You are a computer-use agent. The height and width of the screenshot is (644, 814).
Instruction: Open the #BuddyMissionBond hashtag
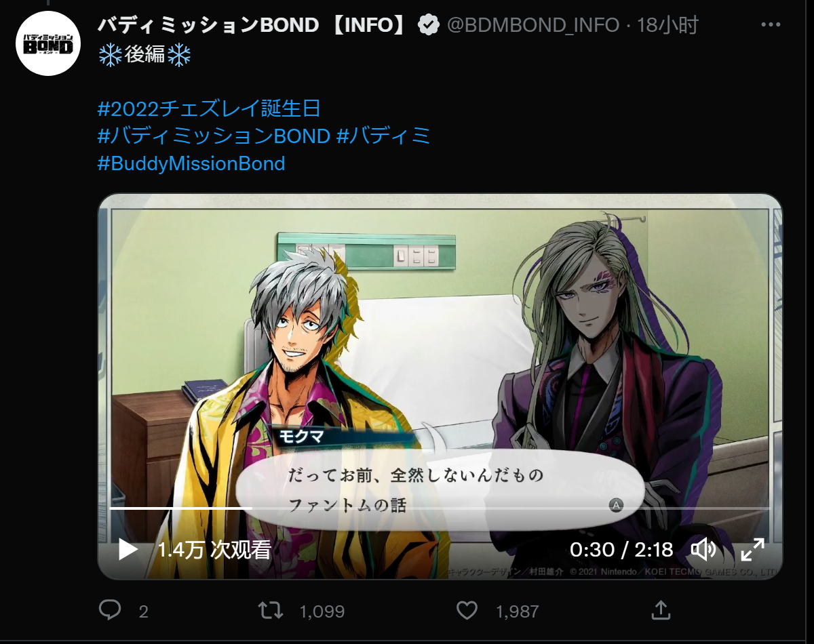click(191, 163)
